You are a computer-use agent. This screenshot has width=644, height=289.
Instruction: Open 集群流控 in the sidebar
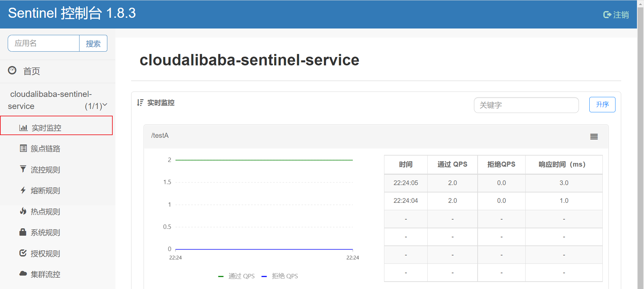45,274
